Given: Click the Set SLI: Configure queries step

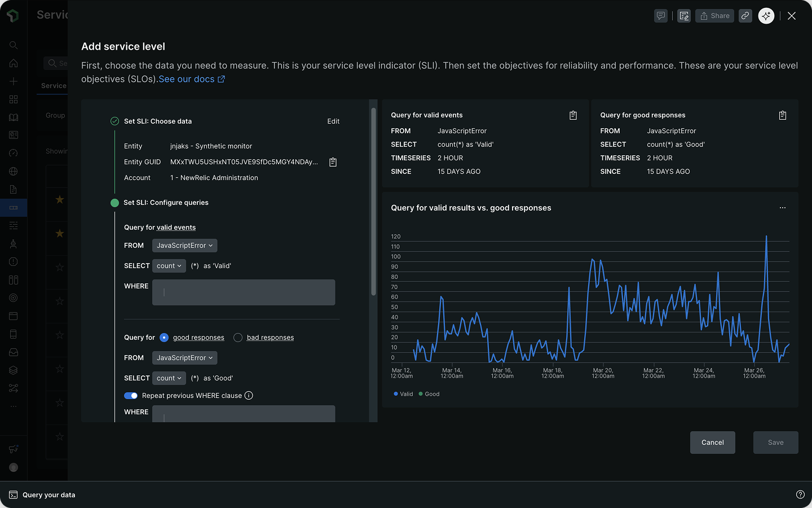Looking at the screenshot, I should click(166, 203).
